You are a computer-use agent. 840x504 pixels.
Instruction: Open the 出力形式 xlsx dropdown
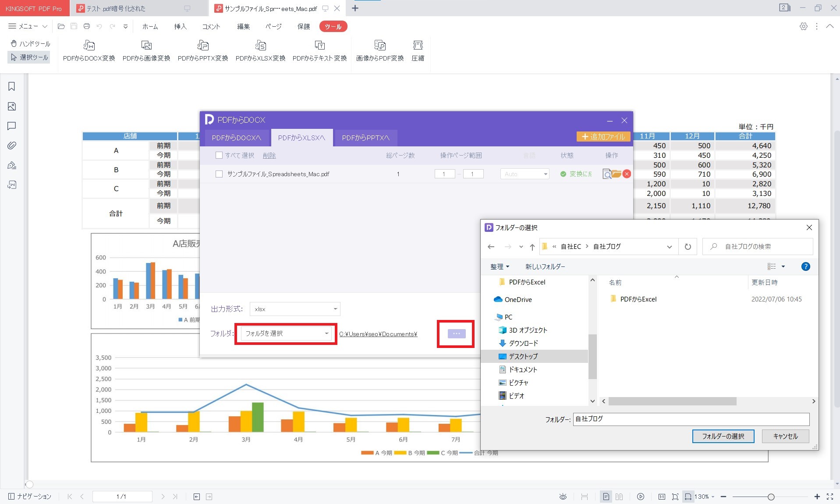click(295, 309)
